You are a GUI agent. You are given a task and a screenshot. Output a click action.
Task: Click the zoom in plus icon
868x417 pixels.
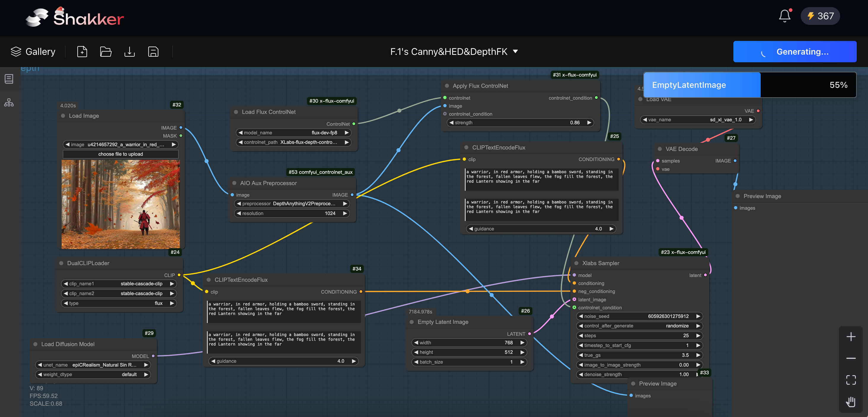(x=851, y=336)
